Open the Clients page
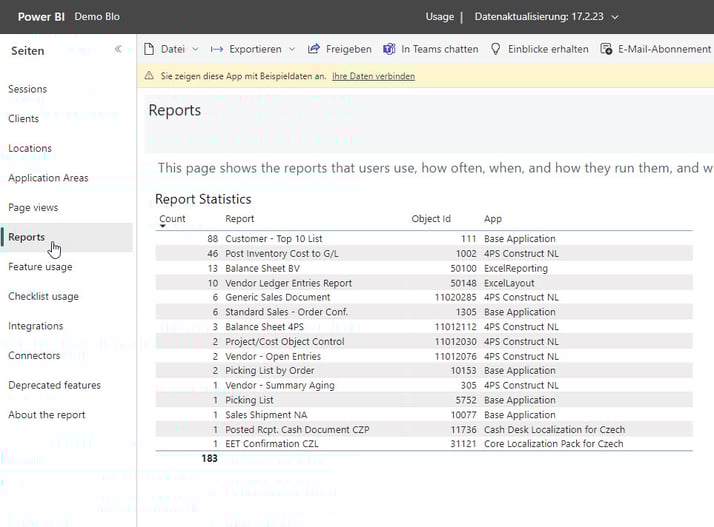The height and width of the screenshot is (527, 714). [23, 118]
